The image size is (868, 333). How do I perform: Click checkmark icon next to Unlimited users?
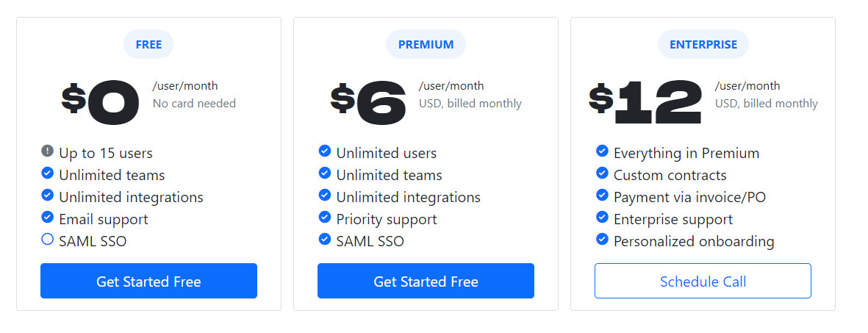(325, 151)
